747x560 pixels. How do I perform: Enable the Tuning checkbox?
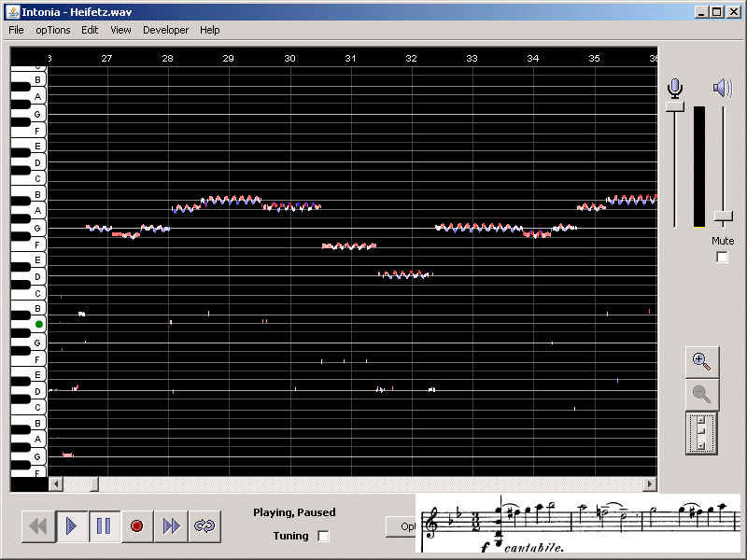323,536
